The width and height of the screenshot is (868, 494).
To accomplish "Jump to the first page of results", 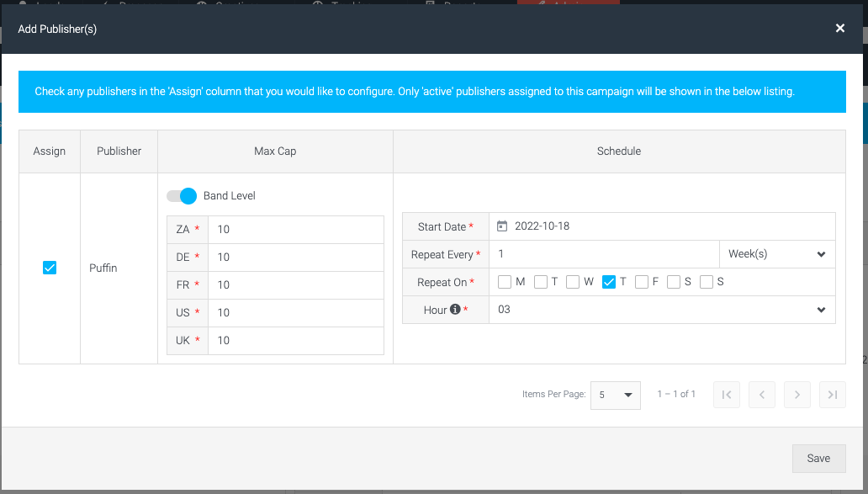I will click(726, 395).
